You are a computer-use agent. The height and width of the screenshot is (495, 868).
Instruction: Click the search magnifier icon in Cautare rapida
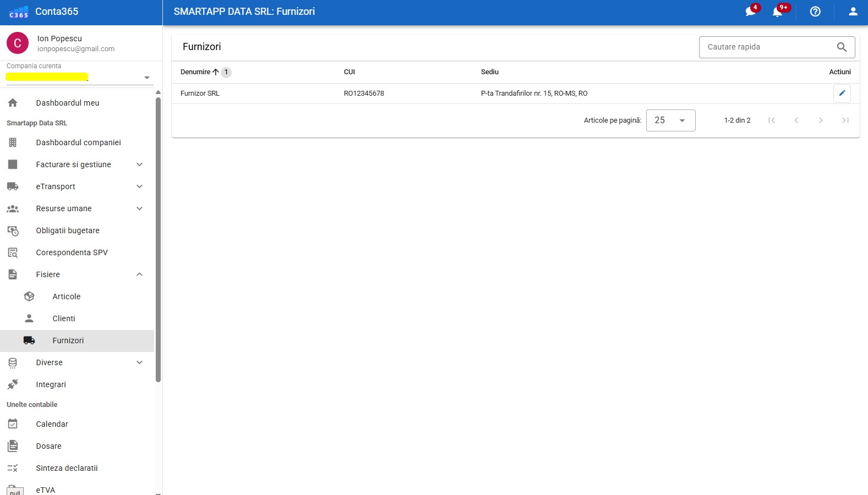point(842,47)
